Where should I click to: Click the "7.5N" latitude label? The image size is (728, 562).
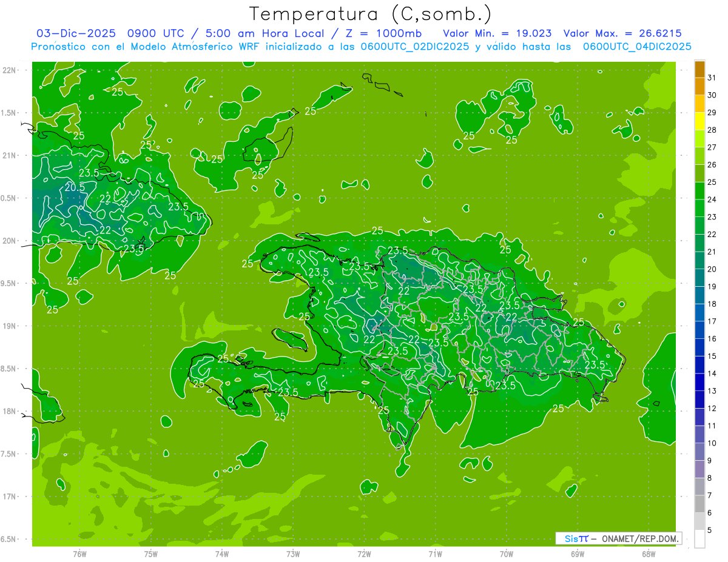[x=9, y=454]
